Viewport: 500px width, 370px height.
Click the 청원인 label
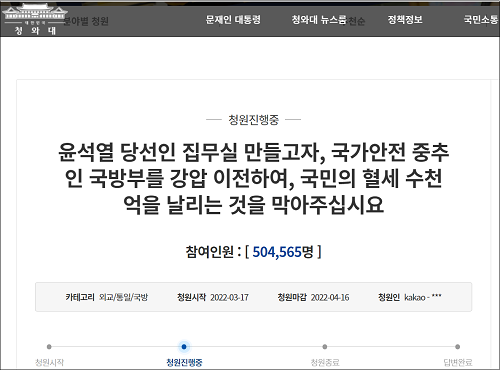(x=389, y=297)
